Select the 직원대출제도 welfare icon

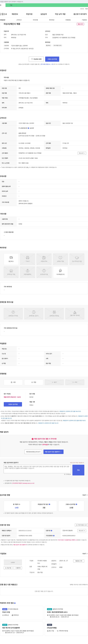27,272
